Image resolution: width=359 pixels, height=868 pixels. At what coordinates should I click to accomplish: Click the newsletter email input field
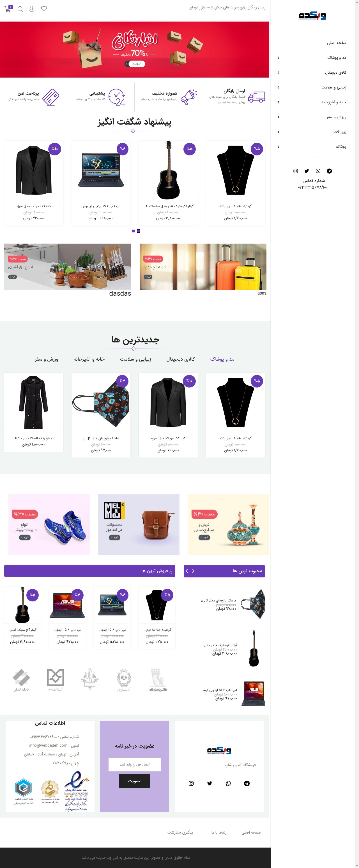point(134,765)
